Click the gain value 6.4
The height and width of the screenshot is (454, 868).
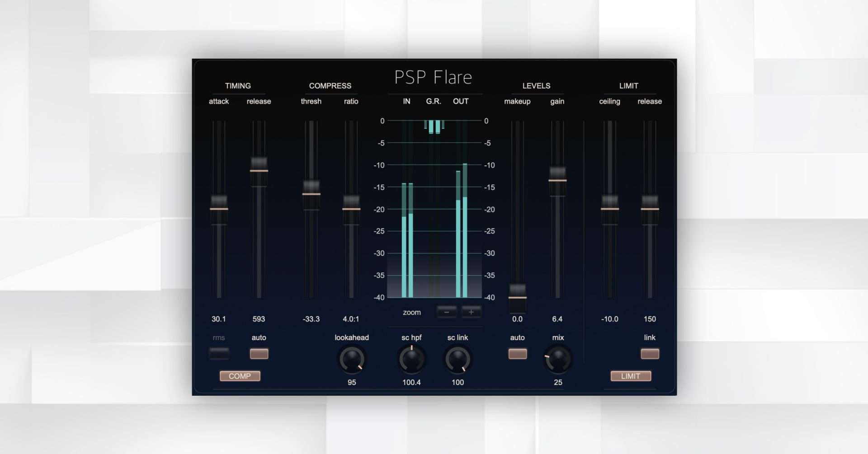pyautogui.click(x=557, y=319)
